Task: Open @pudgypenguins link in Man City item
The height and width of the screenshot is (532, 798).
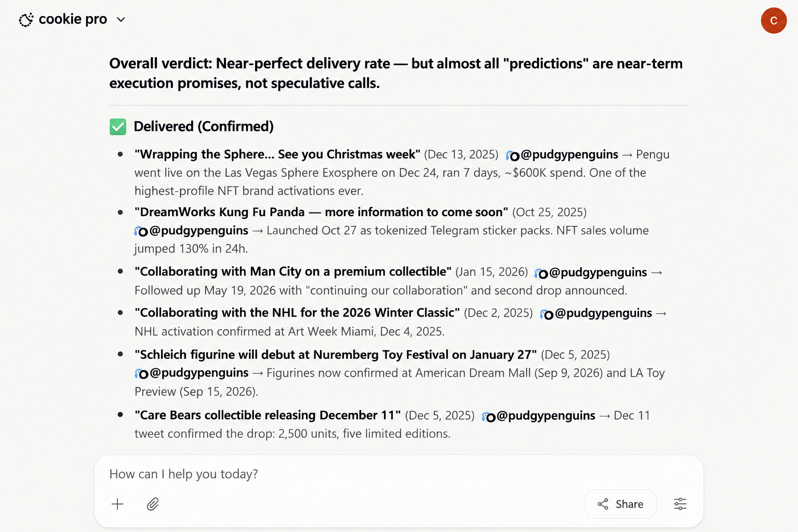Action: pos(598,272)
